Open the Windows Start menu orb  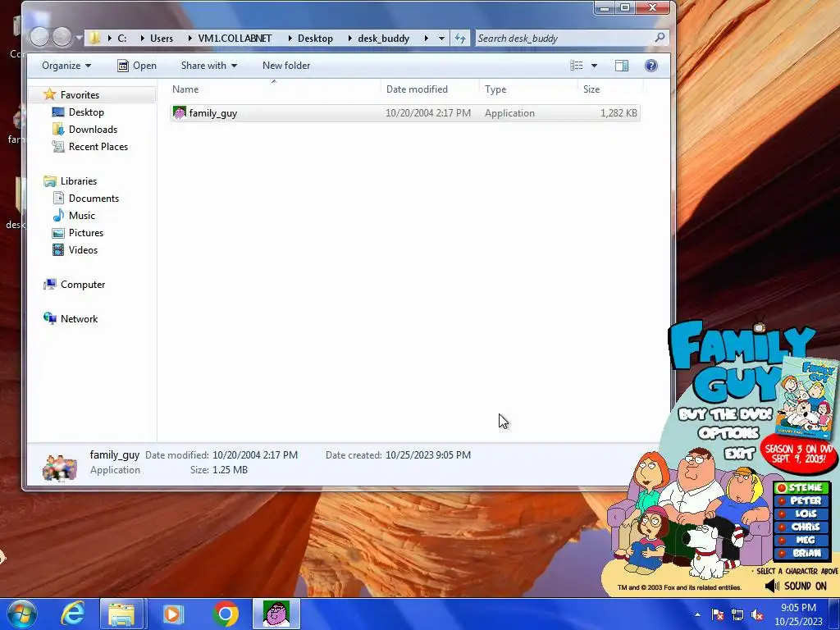22,614
